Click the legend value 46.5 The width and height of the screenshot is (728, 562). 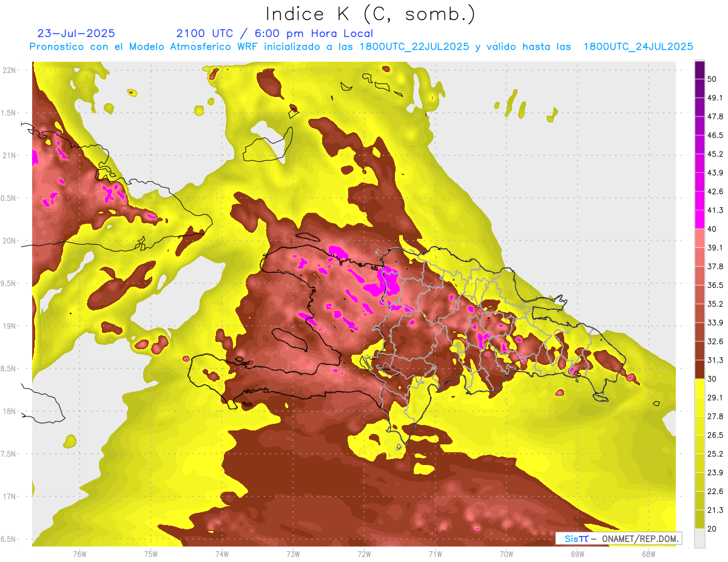pyautogui.click(x=715, y=135)
